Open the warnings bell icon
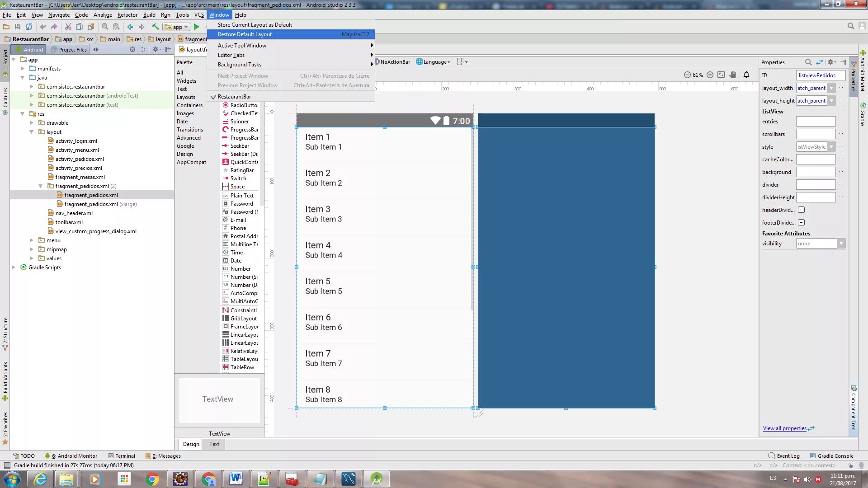Screen dimensions: 868x488 746,75
